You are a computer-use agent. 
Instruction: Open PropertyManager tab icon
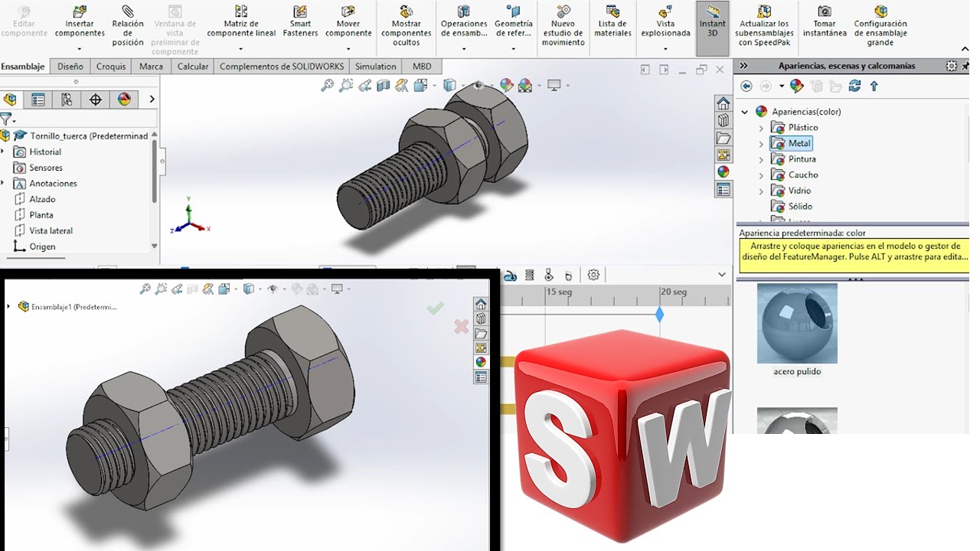[38, 99]
